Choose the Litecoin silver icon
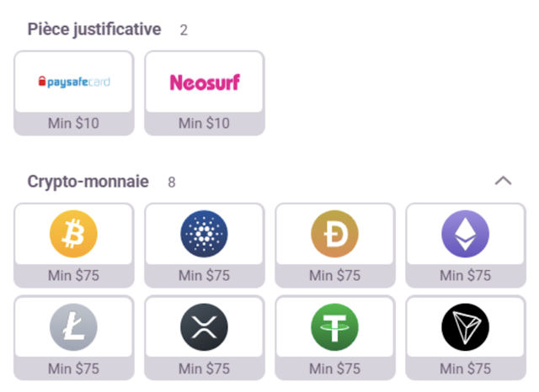The width and height of the screenshot is (539, 392). (73, 326)
